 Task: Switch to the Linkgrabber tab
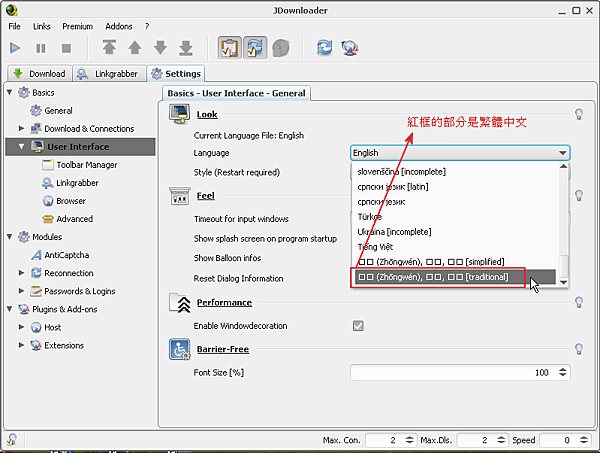109,73
